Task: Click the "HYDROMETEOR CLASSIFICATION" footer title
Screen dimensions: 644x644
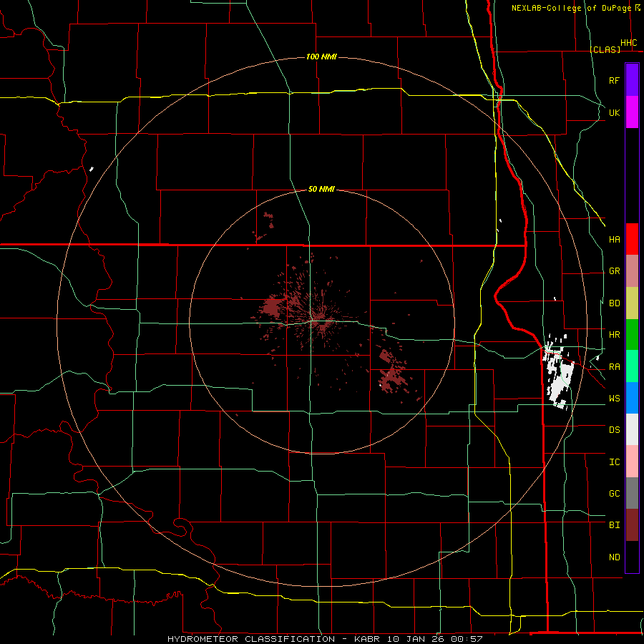Action: 251,639
